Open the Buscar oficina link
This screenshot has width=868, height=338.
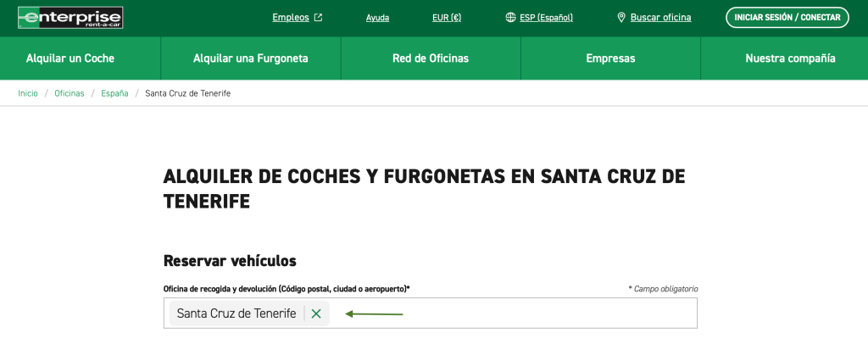660,18
